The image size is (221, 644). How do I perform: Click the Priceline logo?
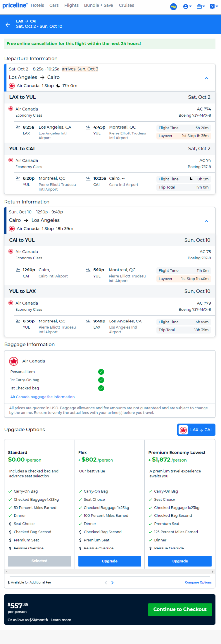(15, 5)
